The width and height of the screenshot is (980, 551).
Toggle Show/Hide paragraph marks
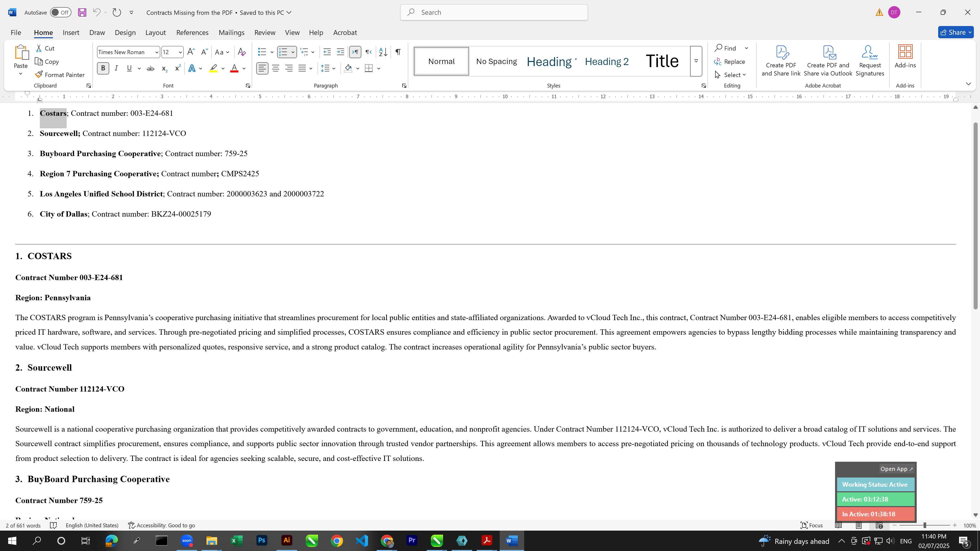click(x=398, y=52)
